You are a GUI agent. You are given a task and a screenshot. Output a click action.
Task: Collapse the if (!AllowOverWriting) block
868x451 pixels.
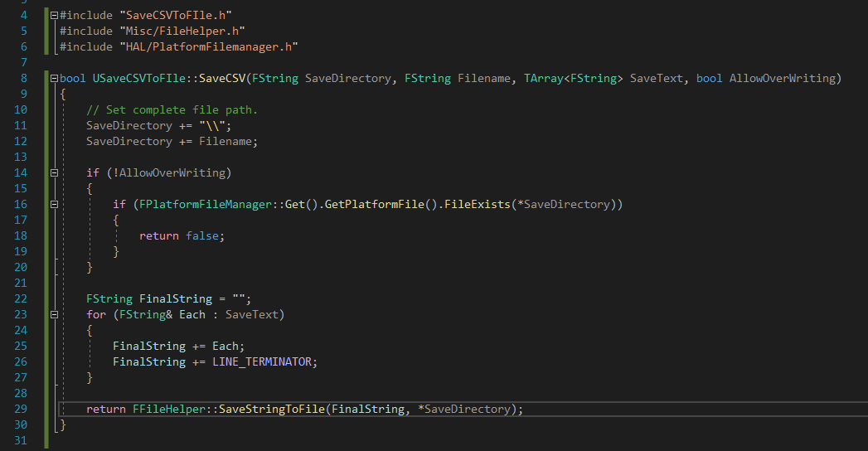pos(54,173)
